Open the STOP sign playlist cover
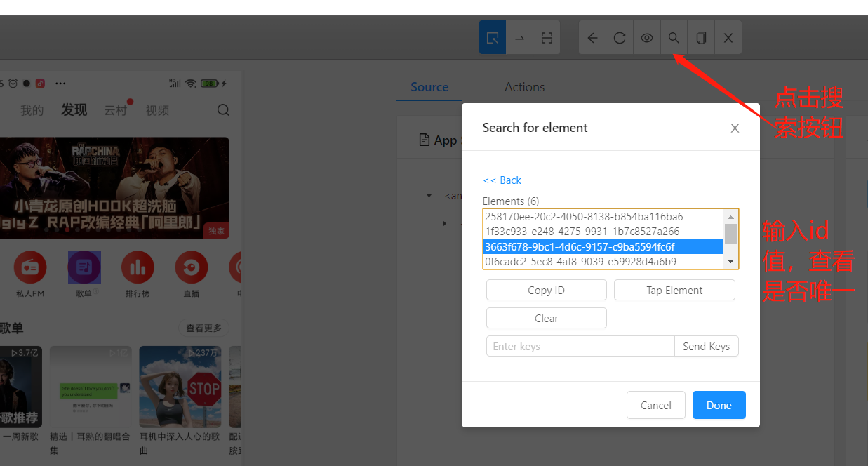The image size is (868, 466). 180,386
